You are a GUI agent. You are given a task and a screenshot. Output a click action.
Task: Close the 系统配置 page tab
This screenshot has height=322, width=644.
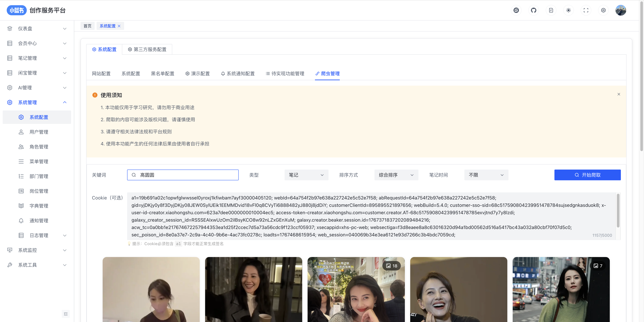click(x=119, y=26)
